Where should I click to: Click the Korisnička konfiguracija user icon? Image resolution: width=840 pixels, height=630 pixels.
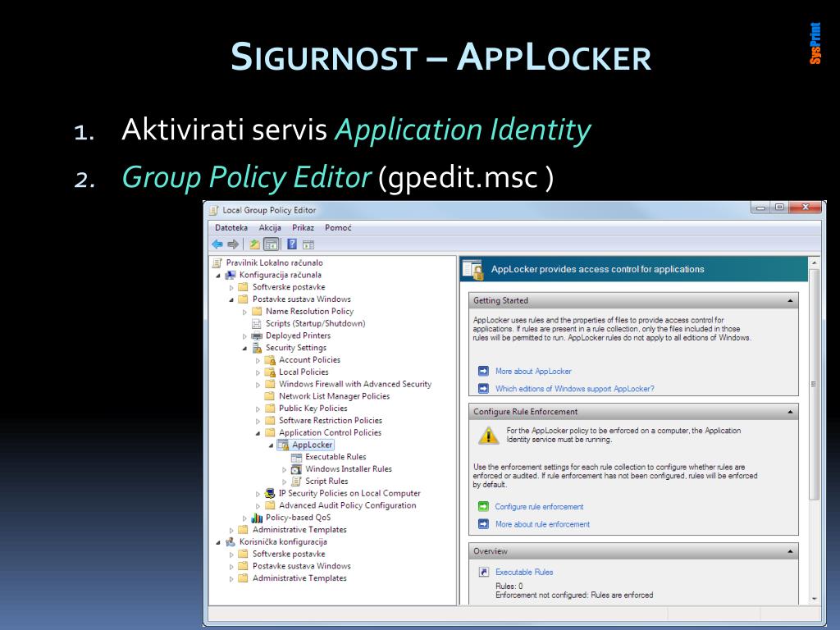231,541
